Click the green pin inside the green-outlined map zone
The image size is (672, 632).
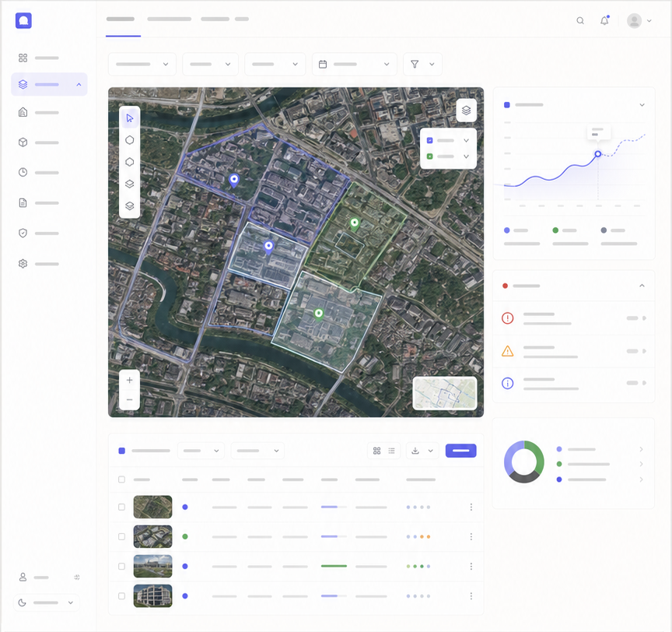pyautogui.click(x=355, y=224)
